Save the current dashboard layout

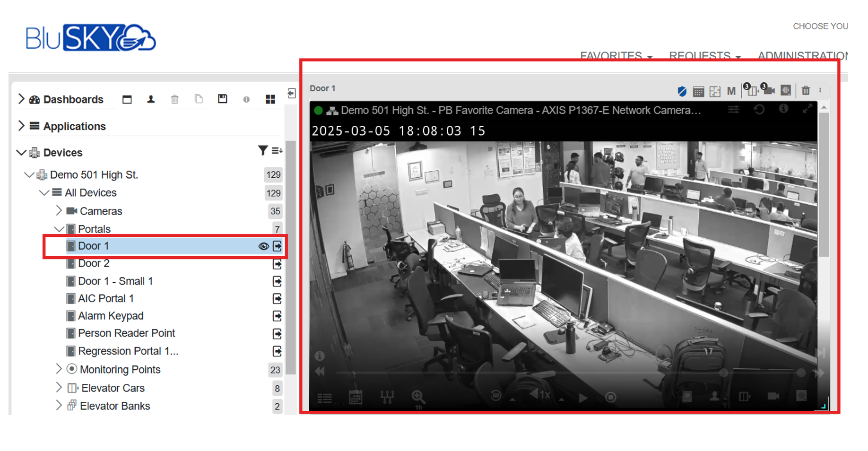click(222, 99)
